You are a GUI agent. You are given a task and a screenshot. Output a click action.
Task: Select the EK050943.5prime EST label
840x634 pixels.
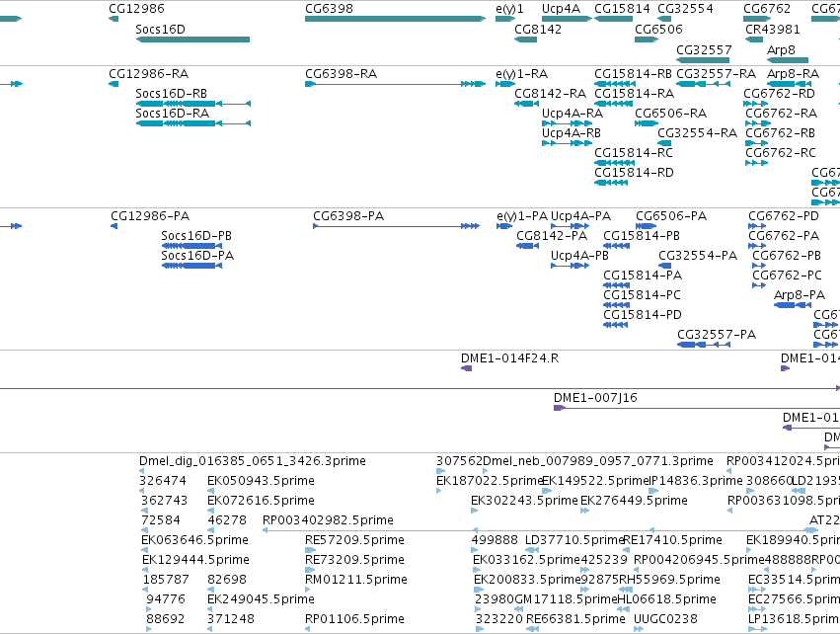tap(261, 481)
